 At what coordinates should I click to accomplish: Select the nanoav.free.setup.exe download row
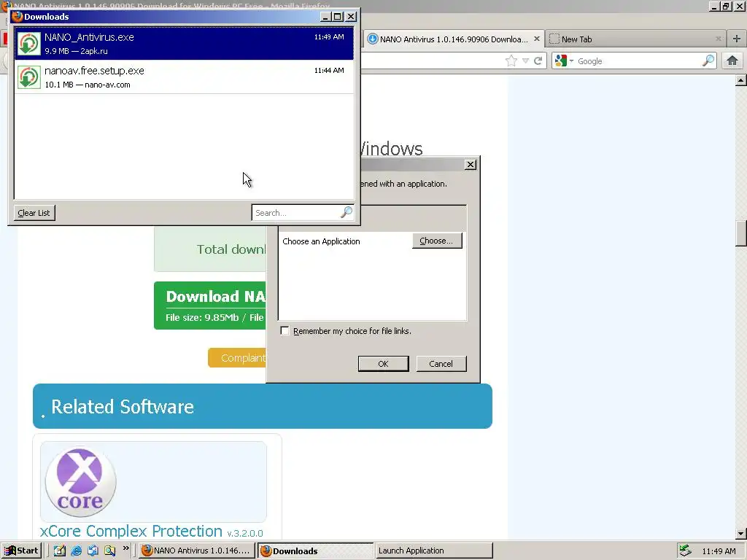pyautogui.click(x=184, y=77)
